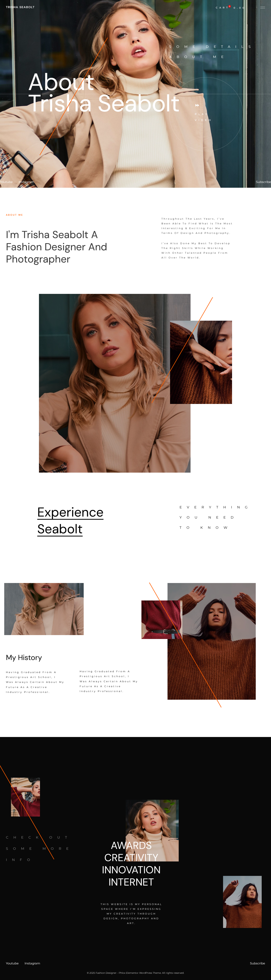Viewport: 271px width, 980px height.
Task: Open the CART 0.00 link
Action: click(x=230, y=8)
